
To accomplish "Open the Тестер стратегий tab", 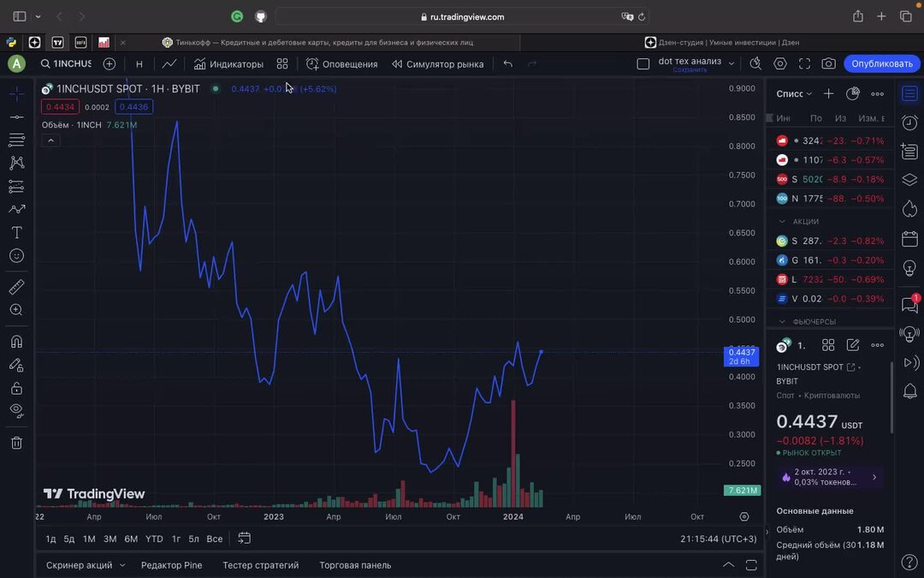I will [x=262, y=565].
